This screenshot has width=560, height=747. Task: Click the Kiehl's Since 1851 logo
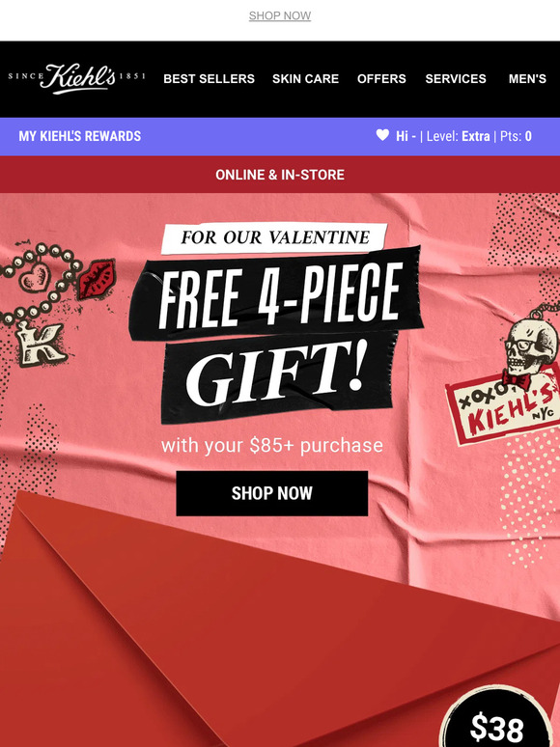[76, 78]
